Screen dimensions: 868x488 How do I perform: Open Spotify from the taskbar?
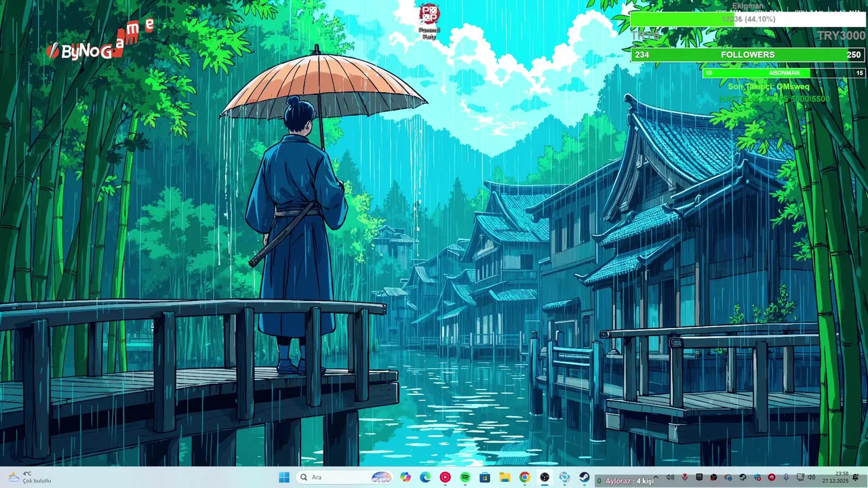465,477
